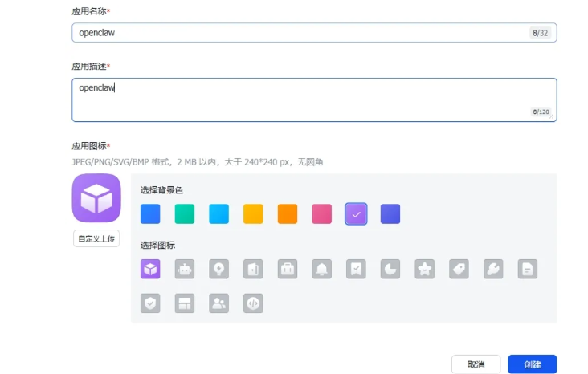The width and height of the screenshot is (588, 374).
Task: Select the pink background color
Action: 322,213
